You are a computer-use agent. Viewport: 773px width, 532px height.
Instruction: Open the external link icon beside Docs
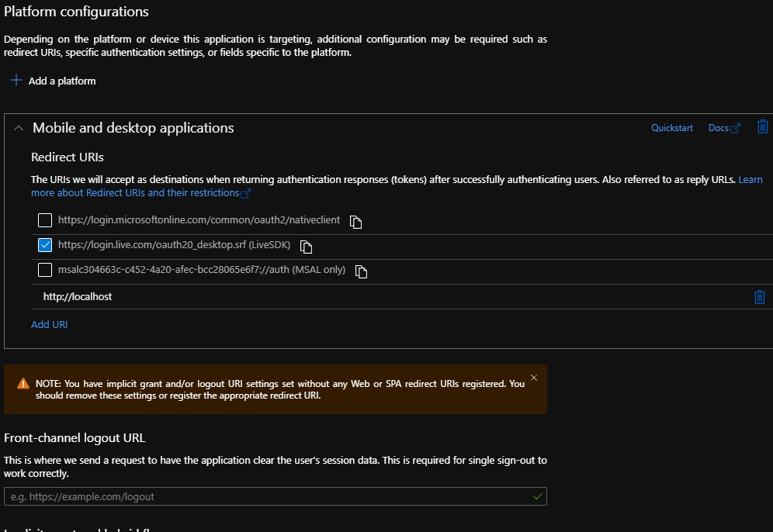point(736,129)
